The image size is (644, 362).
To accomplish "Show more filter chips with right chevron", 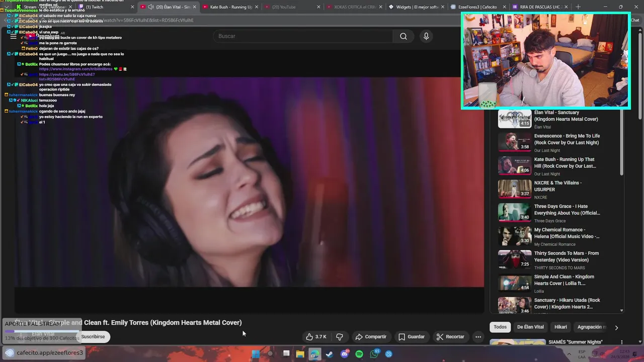I will coord(616,327).
